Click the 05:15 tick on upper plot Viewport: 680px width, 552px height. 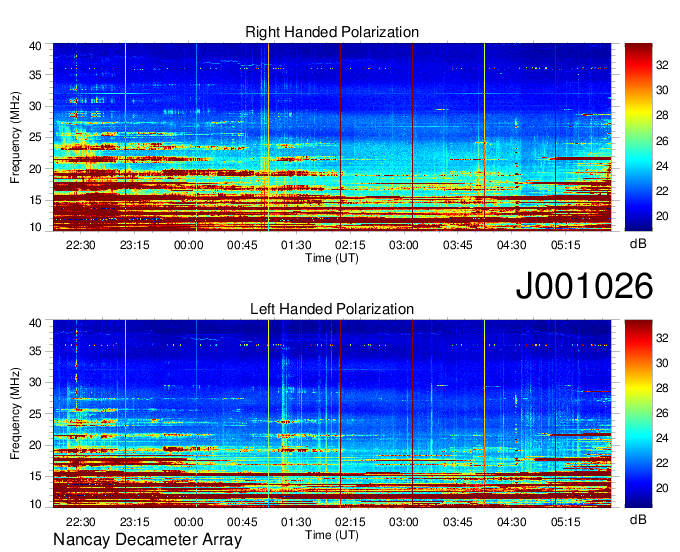click(566, 245)
